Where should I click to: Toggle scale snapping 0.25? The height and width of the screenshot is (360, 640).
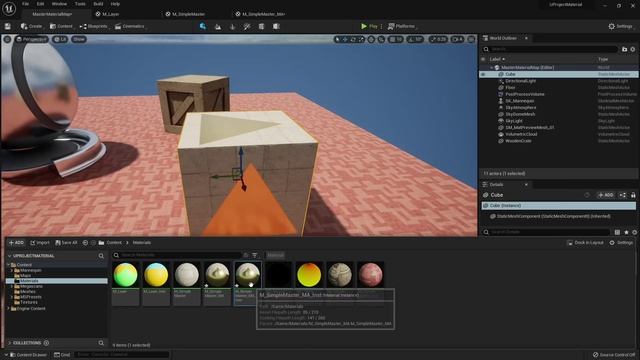[x=438, y=40]
